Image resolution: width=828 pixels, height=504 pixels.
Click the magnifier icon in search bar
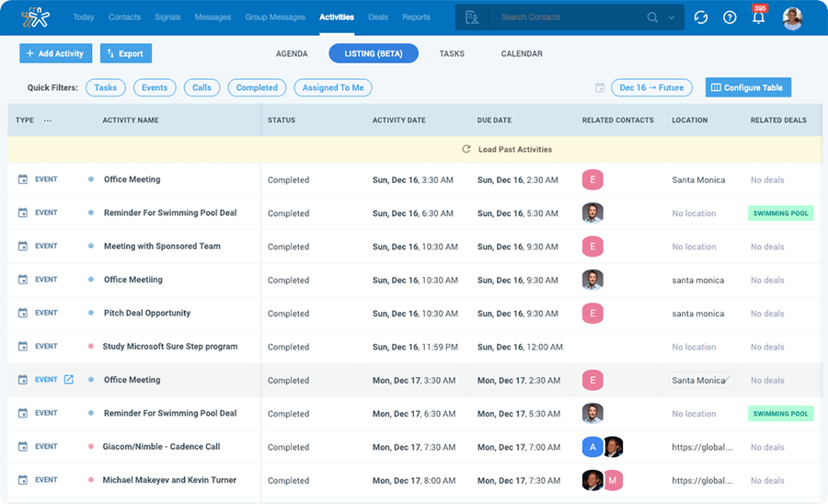(652, 17)
